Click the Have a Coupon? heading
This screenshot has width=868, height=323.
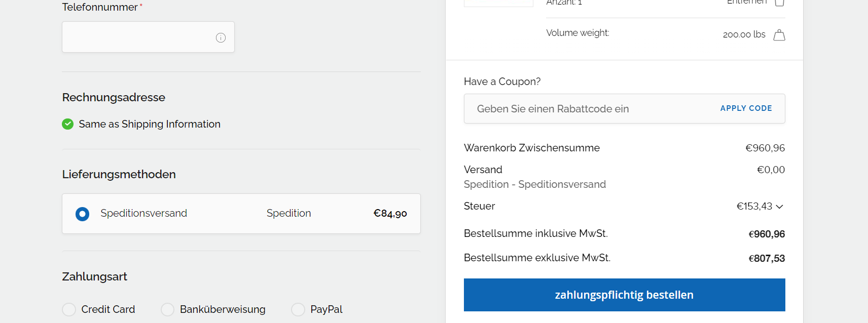pyautogui.click(x=501, y=81)
